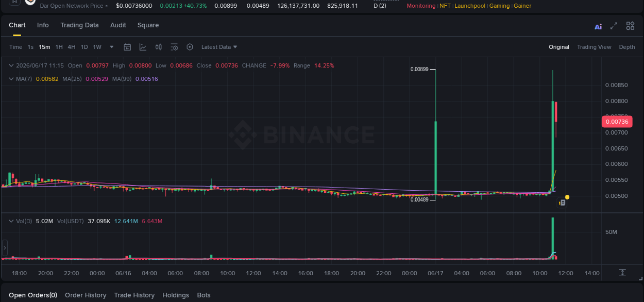Open the chart layout grid icon

pos(630,26)
